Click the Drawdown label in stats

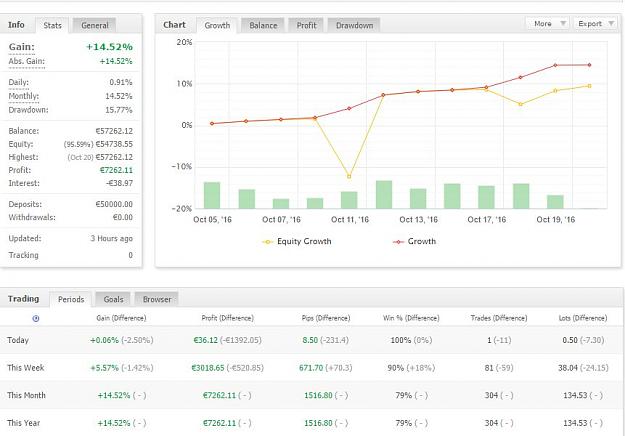click(x=28, y=110)
